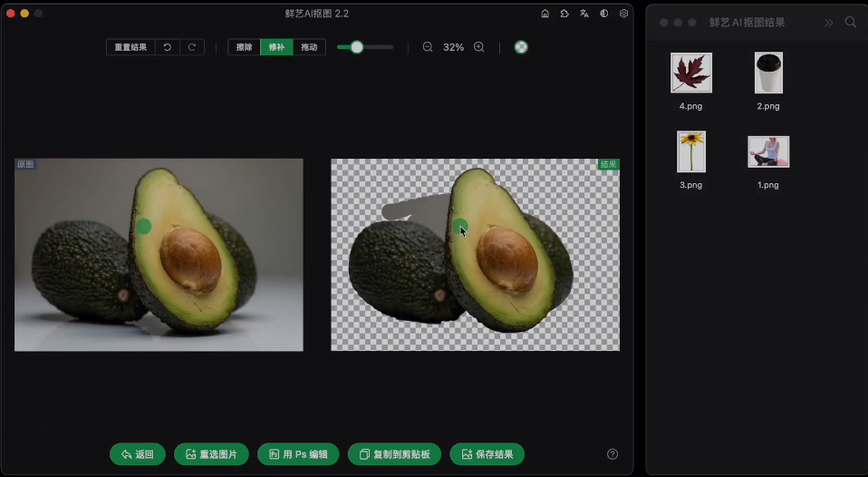
Task: Select the 擦除 erase mode
Action: (x=244, y=47)
